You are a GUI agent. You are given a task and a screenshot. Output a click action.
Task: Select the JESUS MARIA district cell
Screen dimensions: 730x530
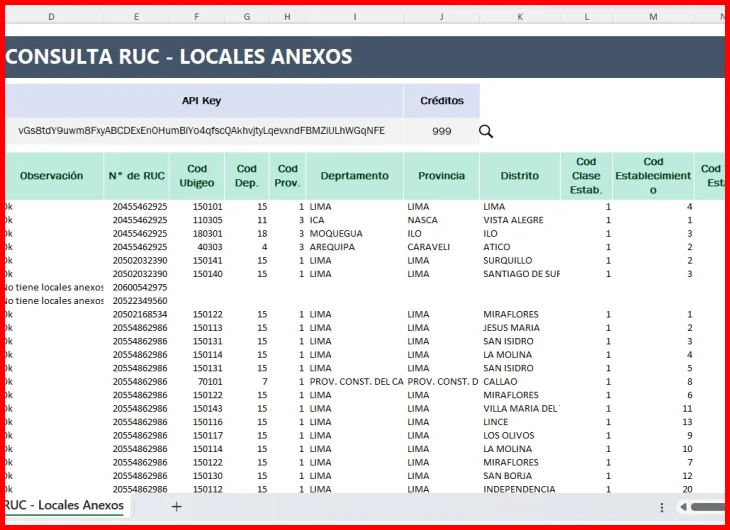[520, 328]
